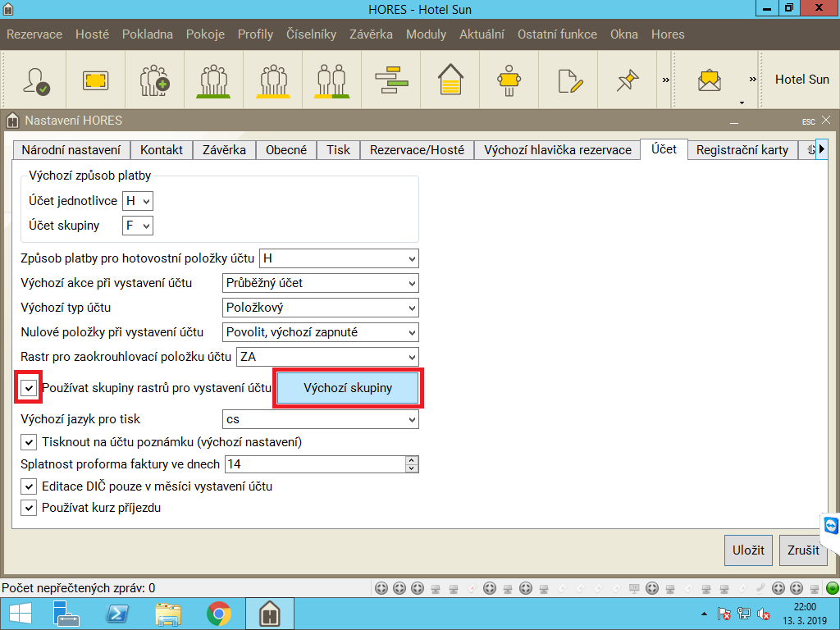Disable 'Používat kurz příjezdu' option
Screen dimensions: 840x630
29,508
